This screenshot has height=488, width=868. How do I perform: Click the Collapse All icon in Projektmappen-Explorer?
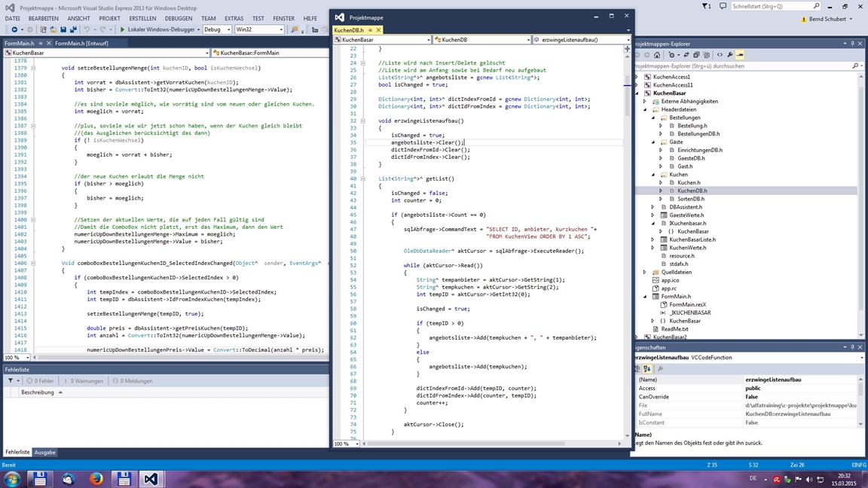pyautogui.click(x=696, y=55)
